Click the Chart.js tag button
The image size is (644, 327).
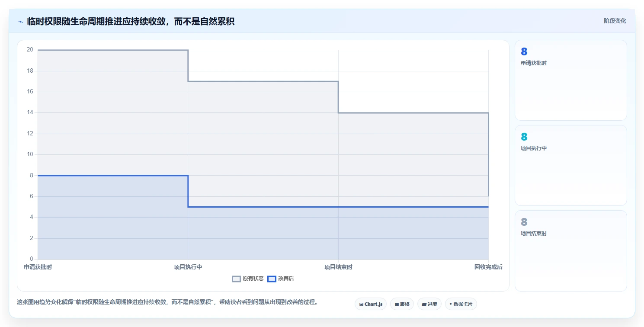(x=371, y=304)
